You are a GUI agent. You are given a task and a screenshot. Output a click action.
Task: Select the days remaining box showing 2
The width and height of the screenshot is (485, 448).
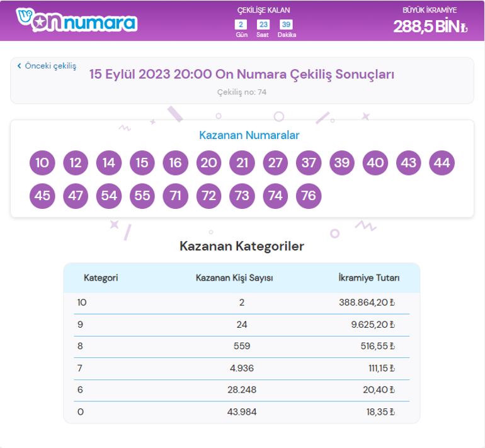pos(241,25)
